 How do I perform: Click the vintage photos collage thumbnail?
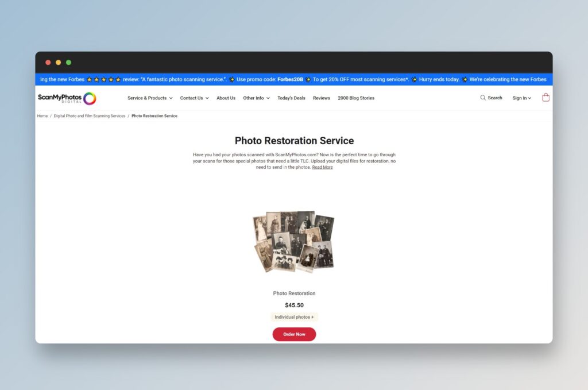[x=293, y=241]
